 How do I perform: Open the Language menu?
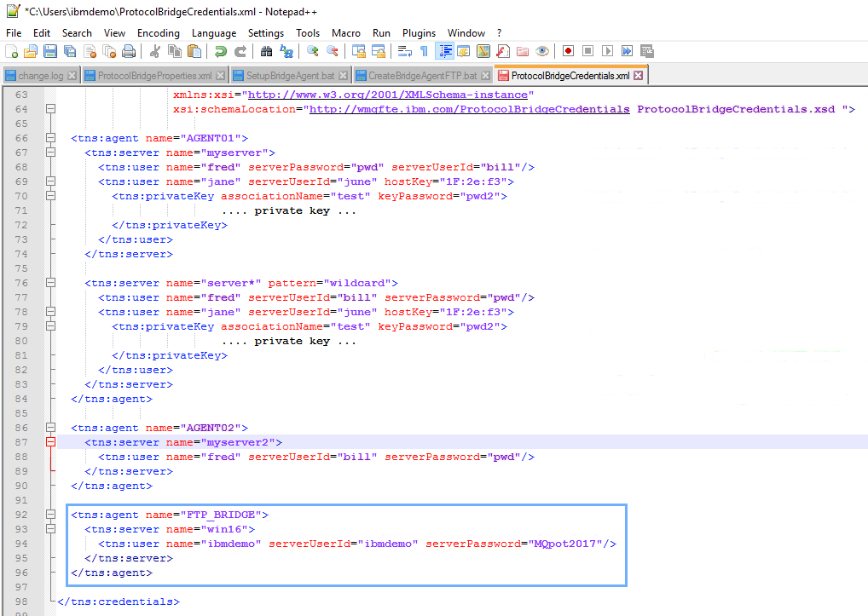point(214,33)
